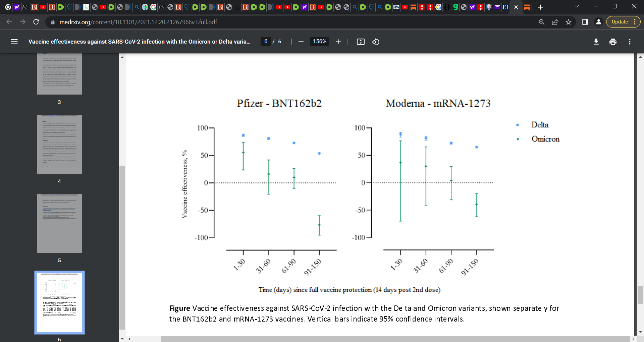
Task: Toggle the PDF thumbnails sidebar
Action: [x=14, y=42]
